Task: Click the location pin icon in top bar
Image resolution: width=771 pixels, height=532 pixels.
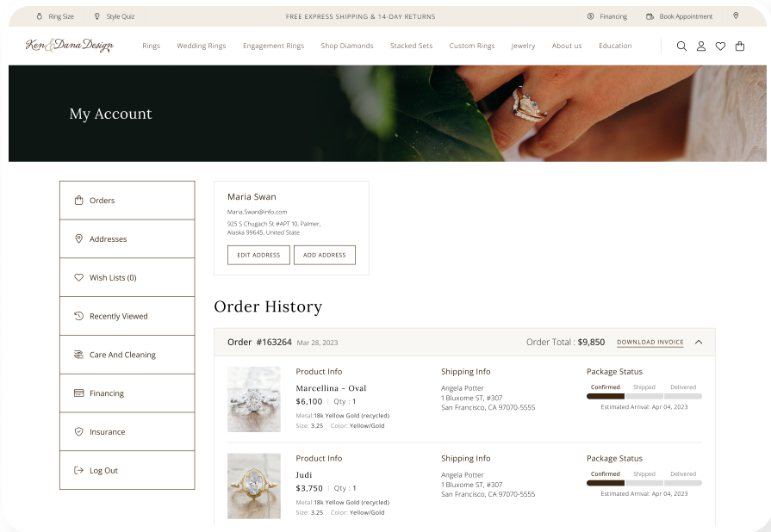Action: click(x=736, y=16)
